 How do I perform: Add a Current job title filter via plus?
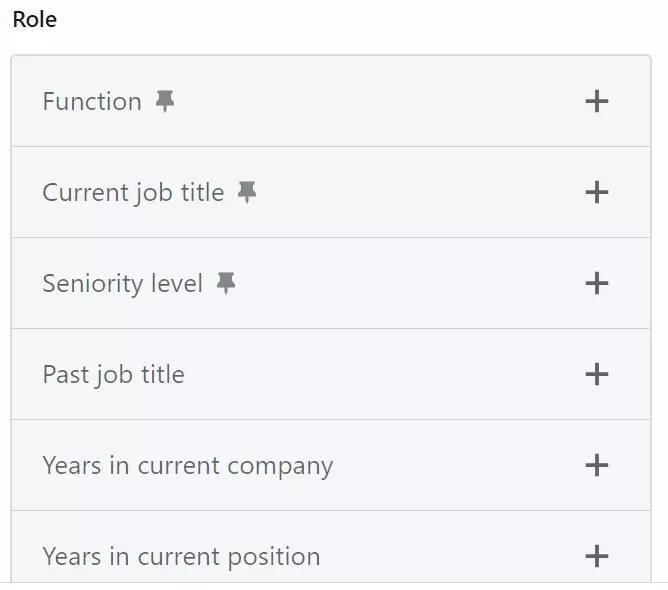[x=596, y=193]
